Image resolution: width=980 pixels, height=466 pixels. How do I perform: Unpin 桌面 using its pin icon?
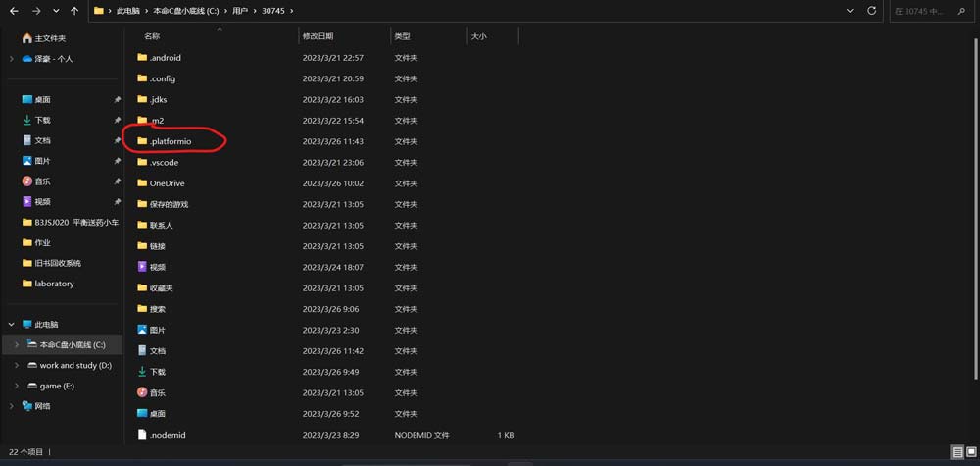(x=118, y=100)
